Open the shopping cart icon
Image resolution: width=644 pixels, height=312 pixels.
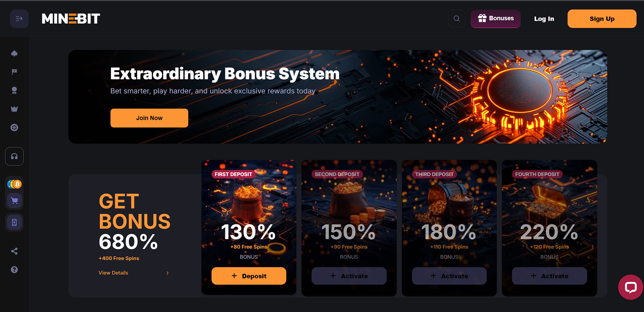coord(14,201)
